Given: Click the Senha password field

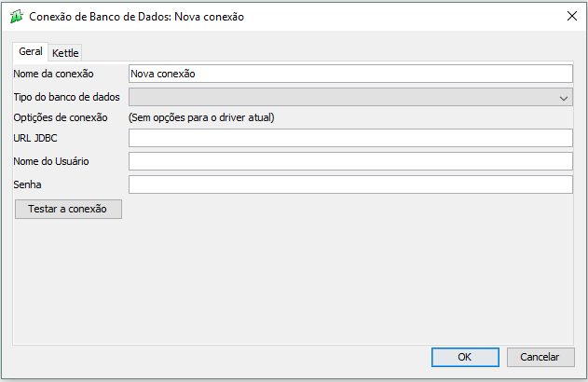Looking at the screenshot, I should click(350, 184).
